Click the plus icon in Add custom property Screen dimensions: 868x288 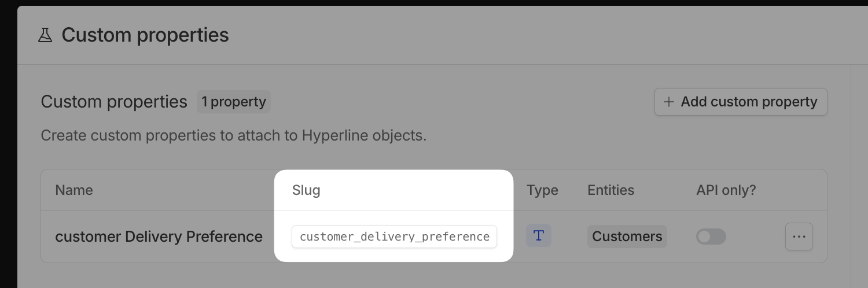pyautogui.click(x=669, y=102)
